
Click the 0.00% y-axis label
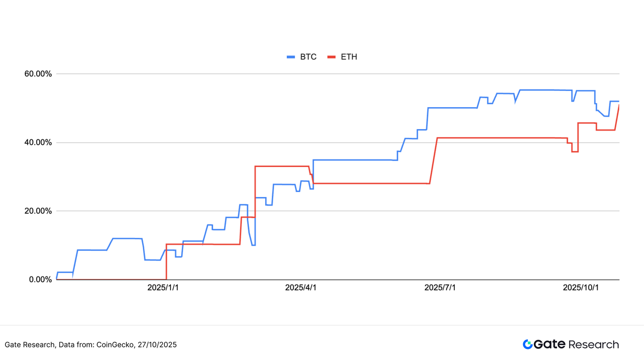tap(41, 280)
